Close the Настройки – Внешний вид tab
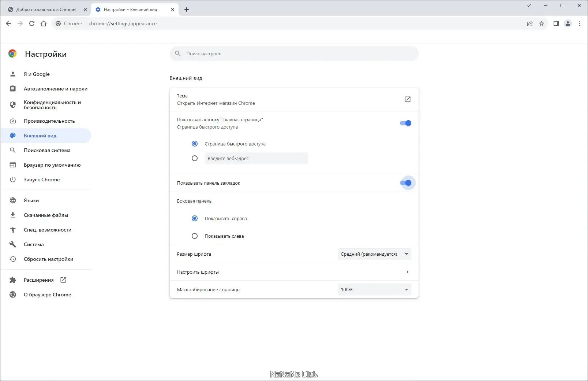Image resolution: width=588 pixels, height=381 pixels. (x=173, y=10)
